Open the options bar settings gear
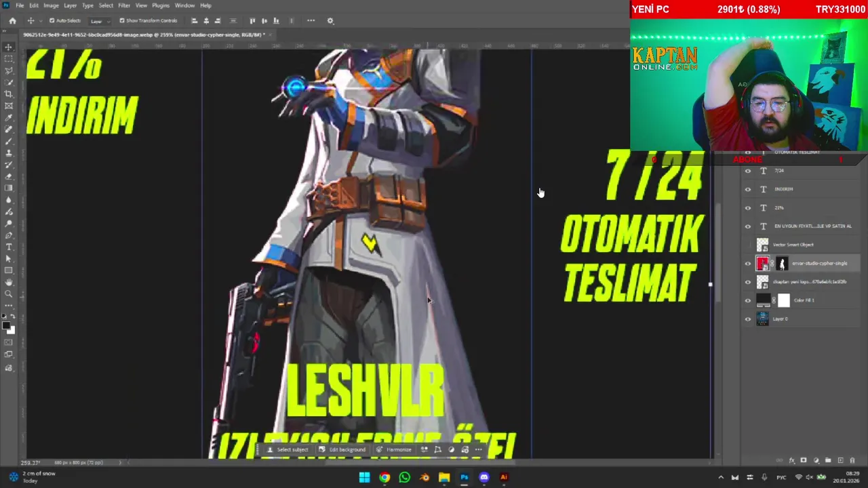The height and width of the screenshot is (488, 868). click(x=330, y=20)
